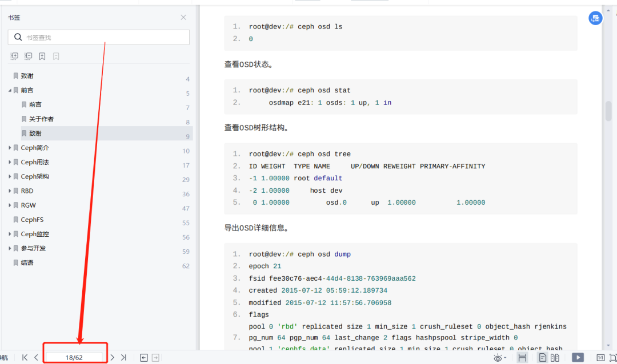Open the top-level 致谢 bookmark
This screenshot has height=364, width=617.
[x=27, y=76]
